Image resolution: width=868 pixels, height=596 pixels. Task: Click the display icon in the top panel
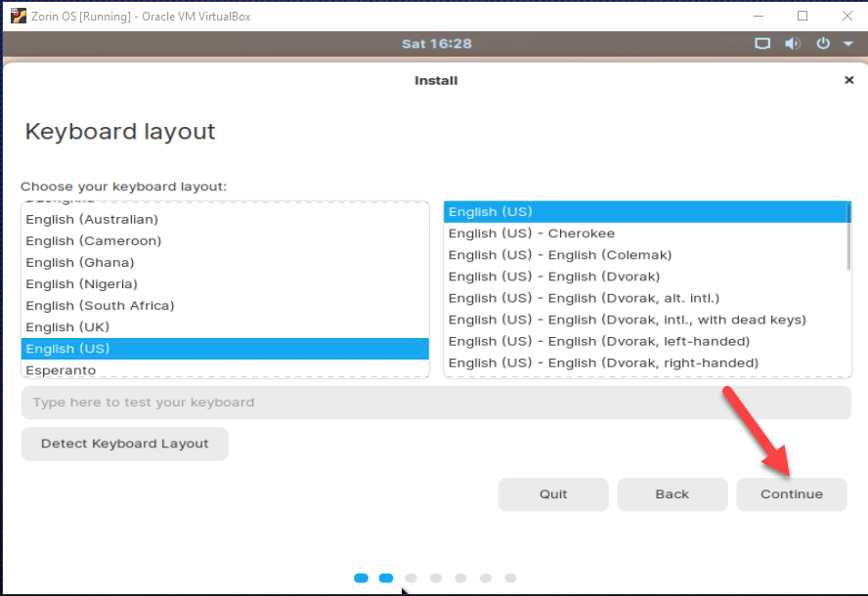[x=762, y=43]
